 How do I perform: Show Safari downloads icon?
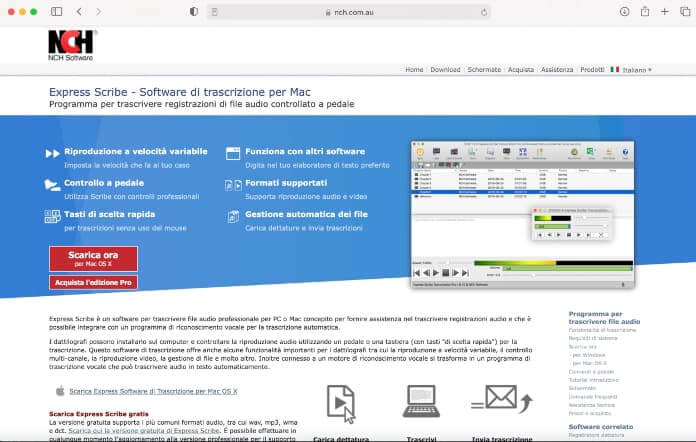tap(625, 12)
